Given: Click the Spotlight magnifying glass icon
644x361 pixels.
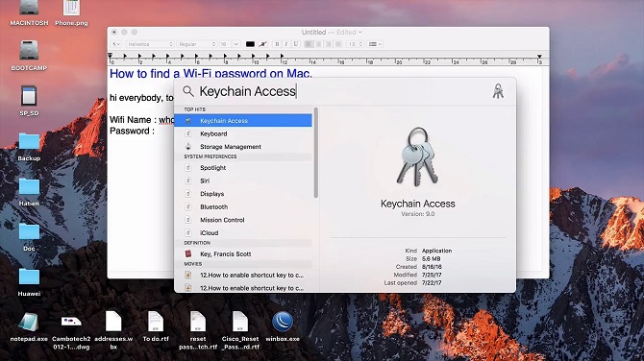Looking at the screenshot, I should (188, 91).
